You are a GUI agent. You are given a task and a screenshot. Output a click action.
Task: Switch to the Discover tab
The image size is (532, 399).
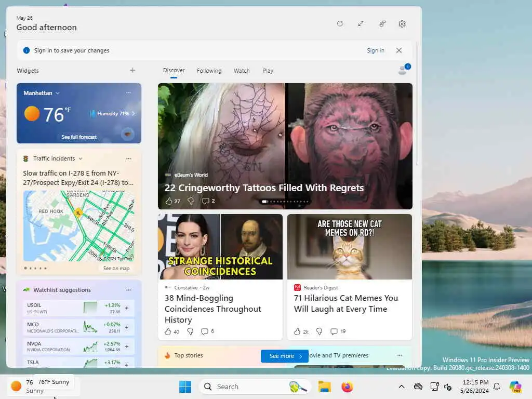click(x=174, y=70)
